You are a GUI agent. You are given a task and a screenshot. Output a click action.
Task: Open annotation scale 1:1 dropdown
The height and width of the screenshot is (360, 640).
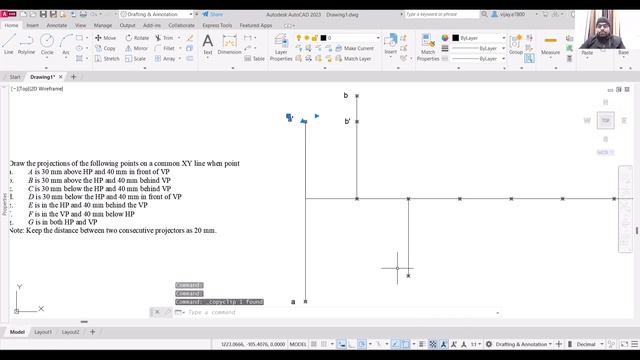click(476, 344)
